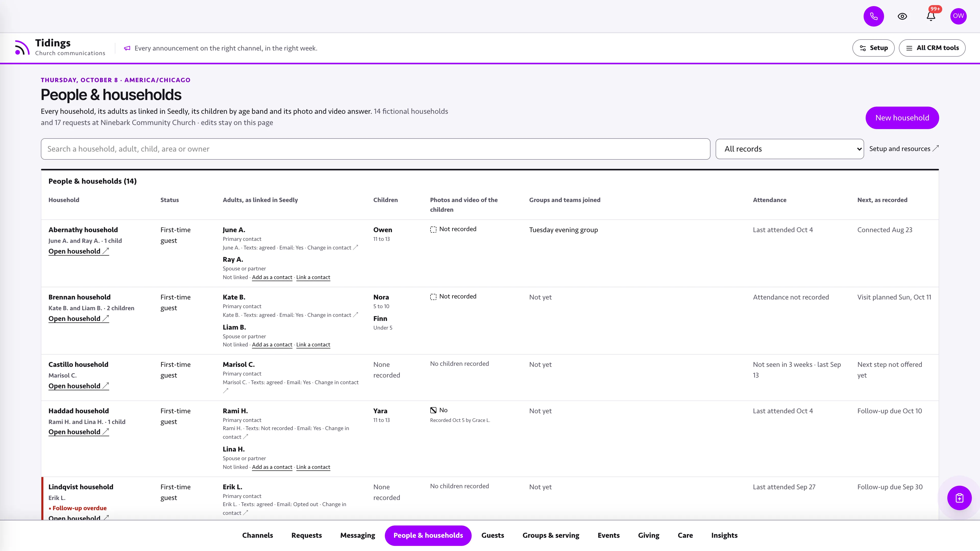Switch to the Channels tab
The image size is (980, 551).
[x=258, y=535]
